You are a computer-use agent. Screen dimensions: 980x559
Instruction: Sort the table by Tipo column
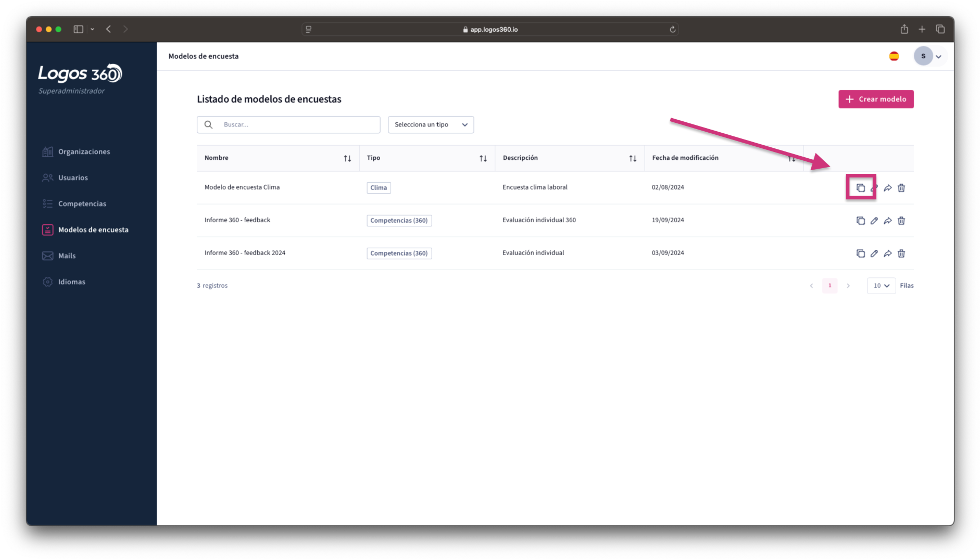[x=483, y=158]
